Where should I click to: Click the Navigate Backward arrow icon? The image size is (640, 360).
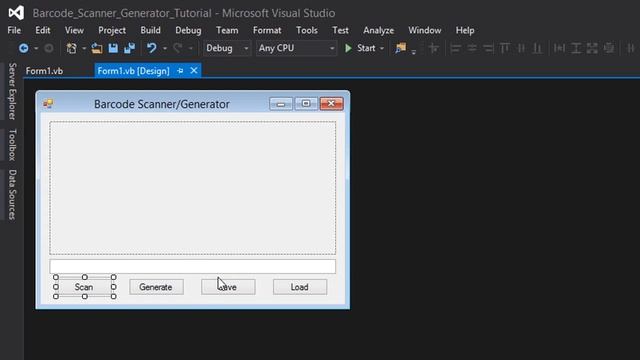click(x=24, y=48)
